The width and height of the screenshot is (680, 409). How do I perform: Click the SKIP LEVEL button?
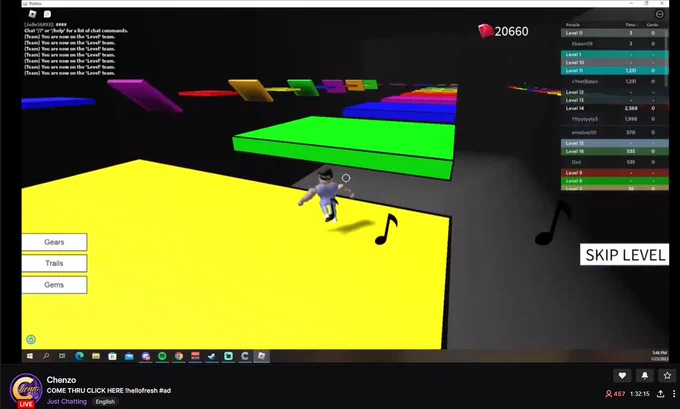[624, 255]
